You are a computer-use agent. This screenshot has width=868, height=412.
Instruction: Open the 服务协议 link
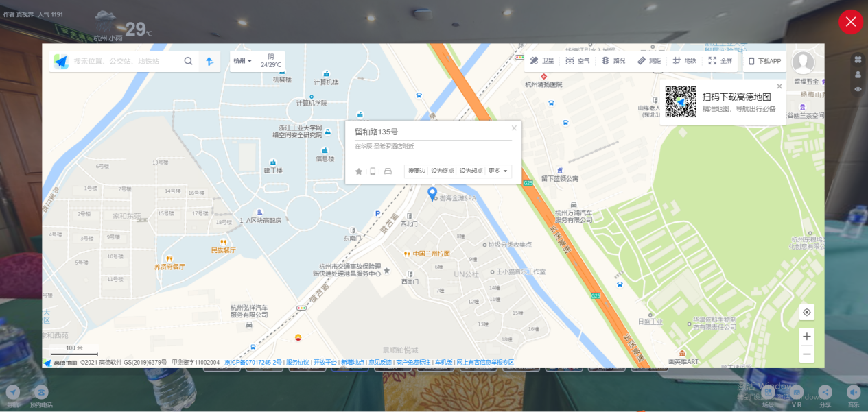click(x=298, y=362)
